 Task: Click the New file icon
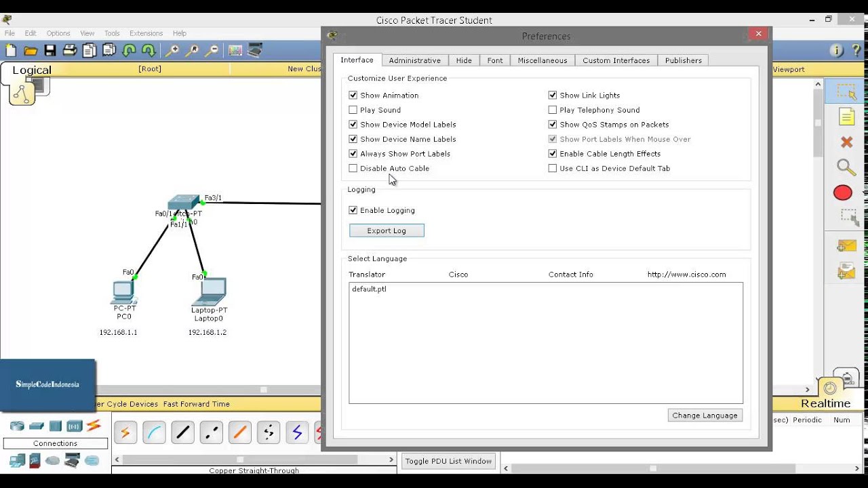point(11,50)
